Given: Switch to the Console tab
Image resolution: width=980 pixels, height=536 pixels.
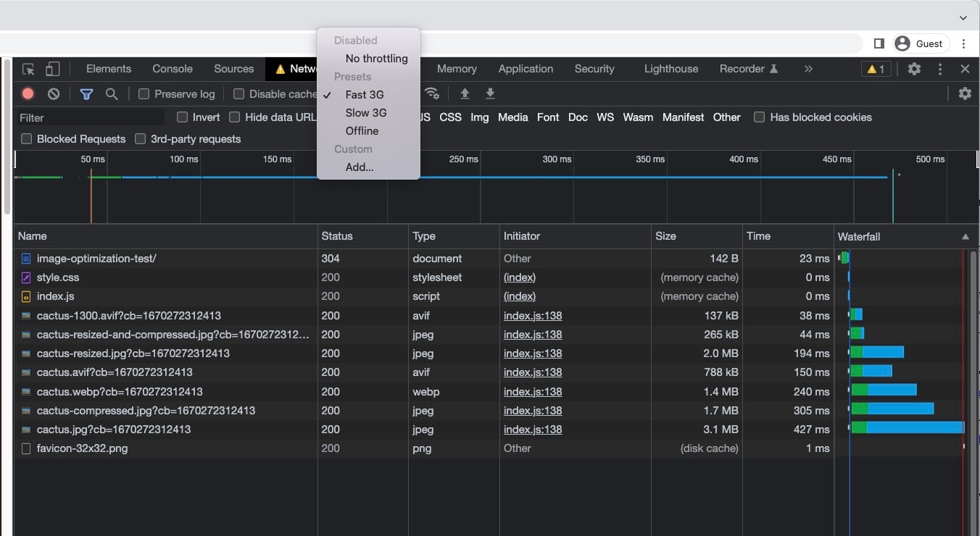Looking at the screenshot, I should click(172, 68).
